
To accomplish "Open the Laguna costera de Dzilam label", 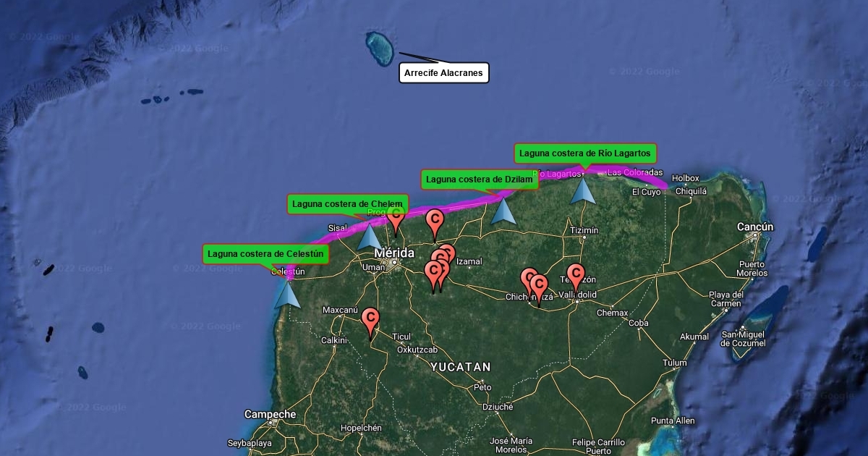I will 480,180.
